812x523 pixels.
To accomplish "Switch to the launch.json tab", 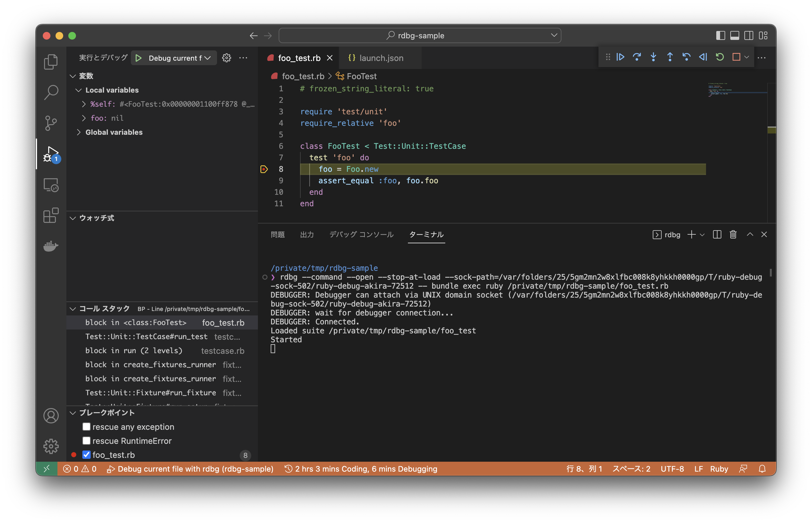I will tap(381, 58).
